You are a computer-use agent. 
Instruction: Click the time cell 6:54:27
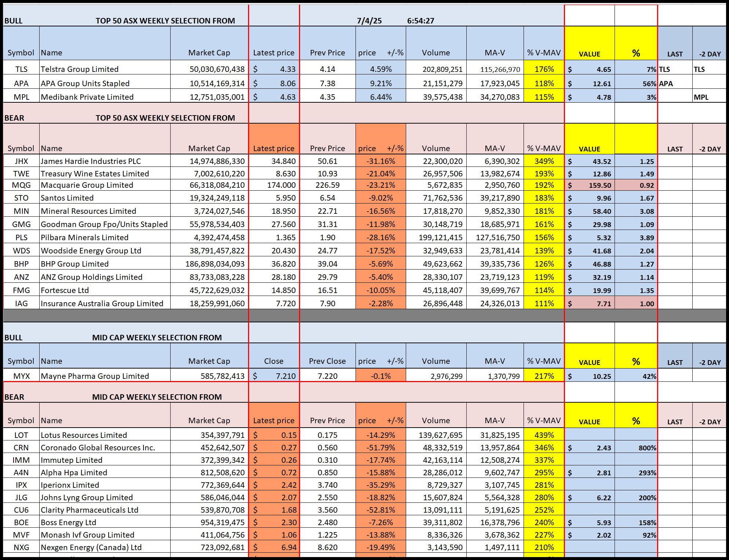[420, 21]
